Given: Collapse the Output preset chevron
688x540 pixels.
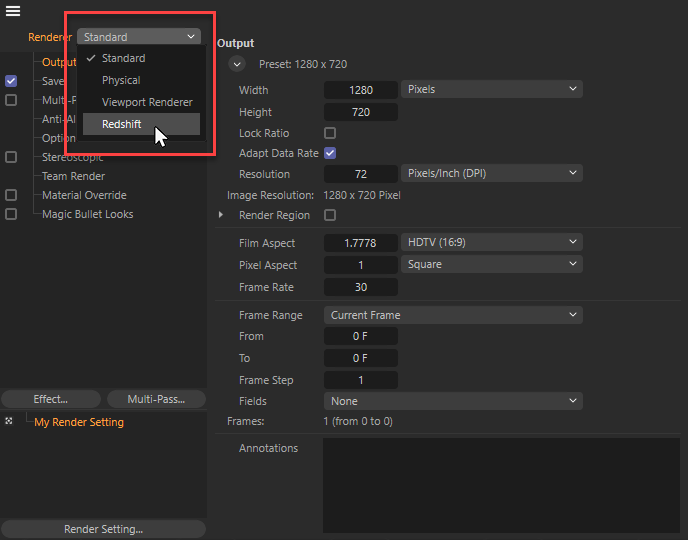Looking at the screenshot, I should coord(237,64).
